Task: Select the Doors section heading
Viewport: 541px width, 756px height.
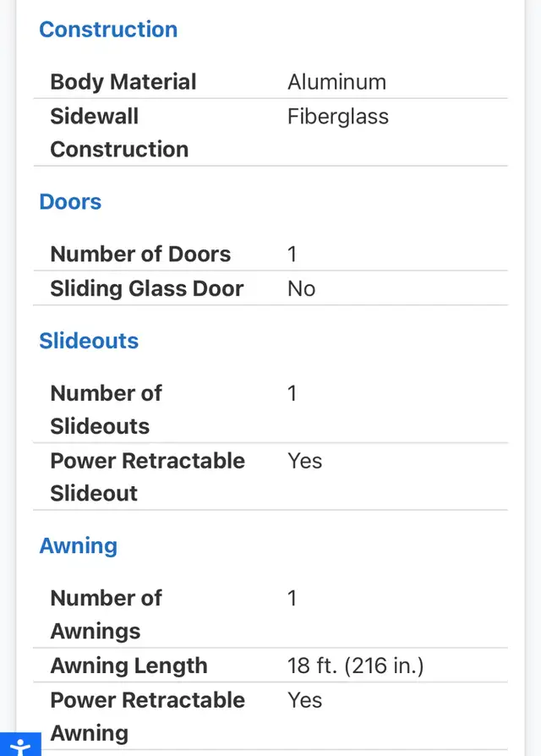Action: tap(70, 201)
